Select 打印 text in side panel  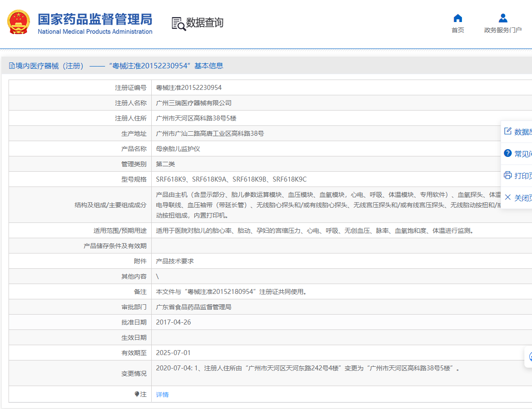pos(523,176)
